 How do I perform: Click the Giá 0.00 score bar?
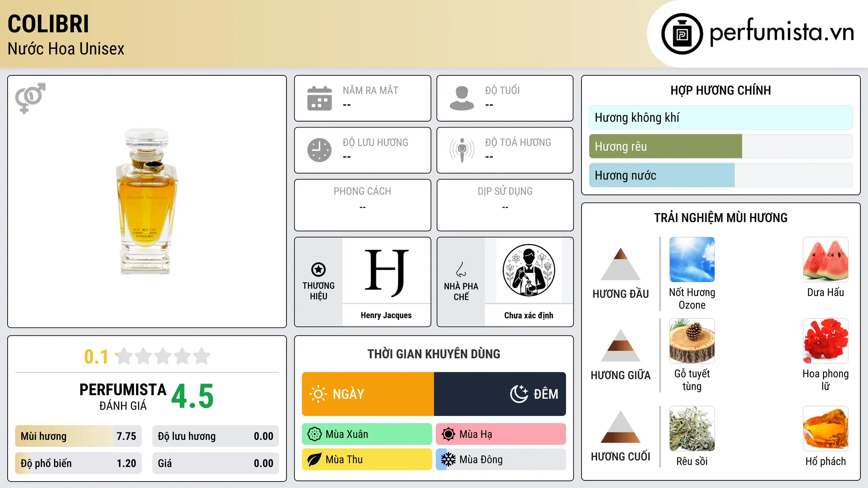(216, 463)
